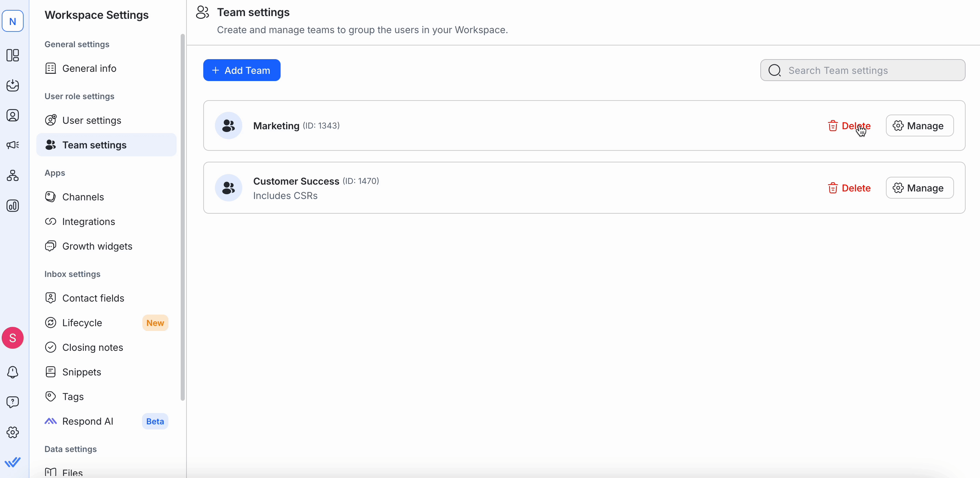The image size is (980, 478).
Task: Click the notifications bell icon
Action: point(13,372)
